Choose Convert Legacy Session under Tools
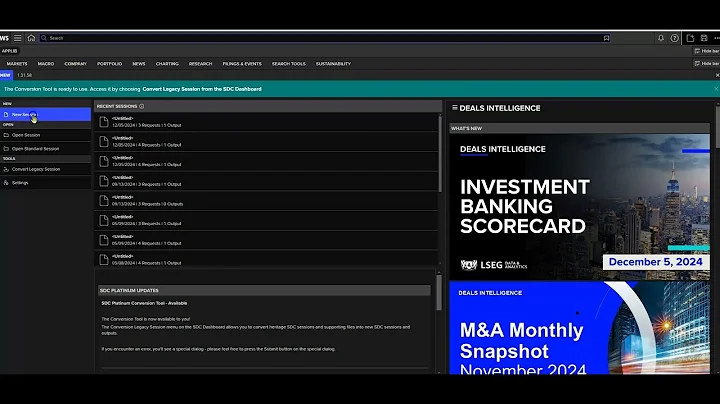The height and width of the screenshot is (404, 720). (45, 169)
